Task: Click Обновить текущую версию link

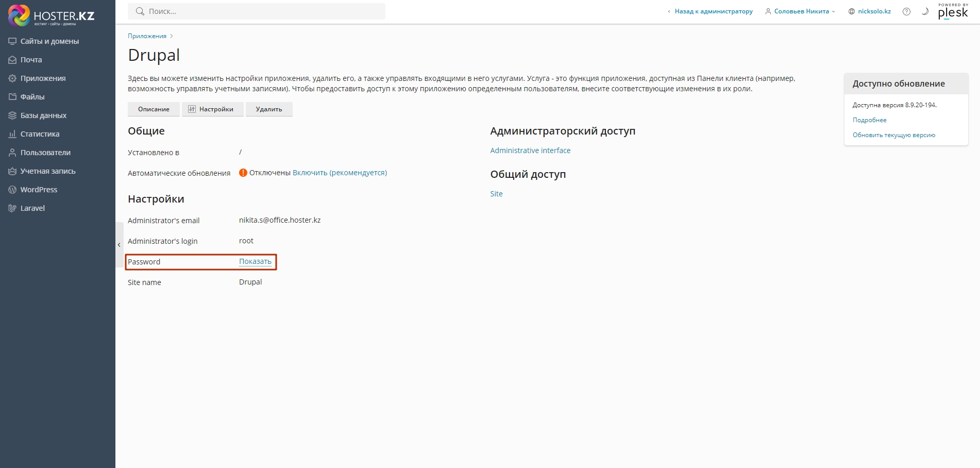Action: coord(893,135)
